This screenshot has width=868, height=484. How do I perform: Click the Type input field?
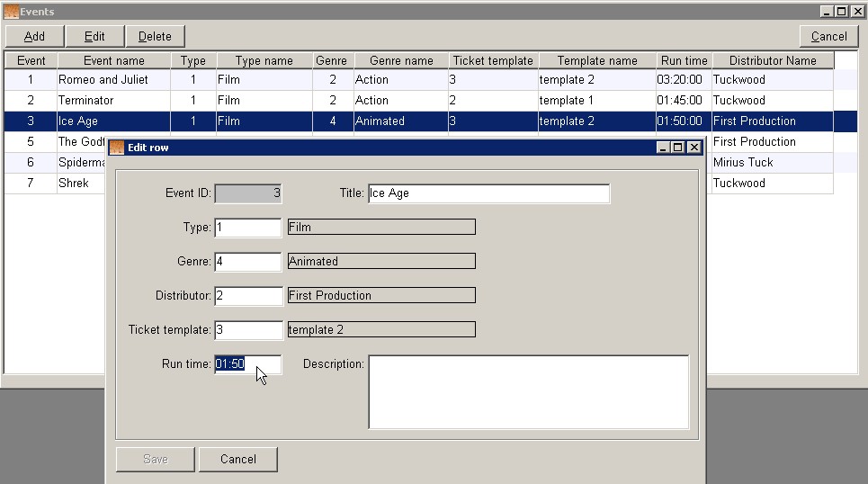248,228
